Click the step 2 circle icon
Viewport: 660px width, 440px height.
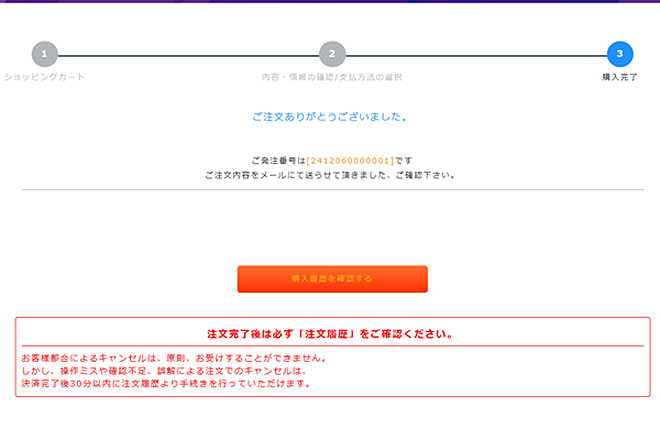pos(332,54)
